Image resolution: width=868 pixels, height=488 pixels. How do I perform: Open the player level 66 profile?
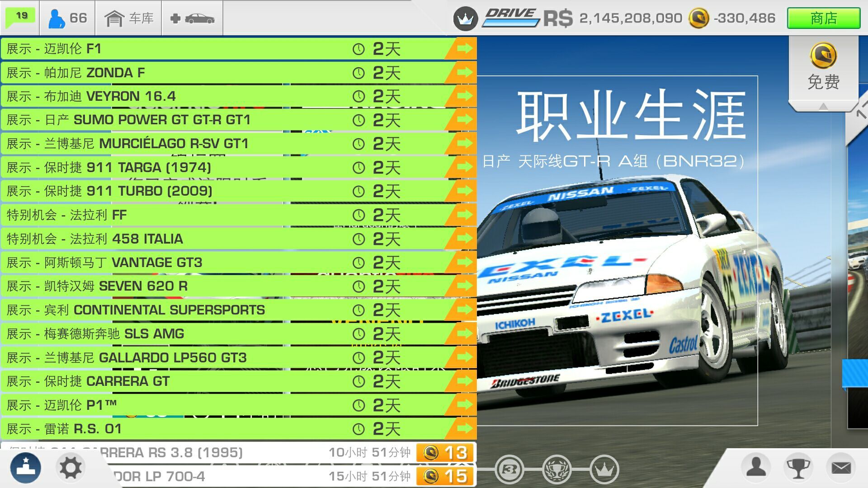tap(67, 18)
